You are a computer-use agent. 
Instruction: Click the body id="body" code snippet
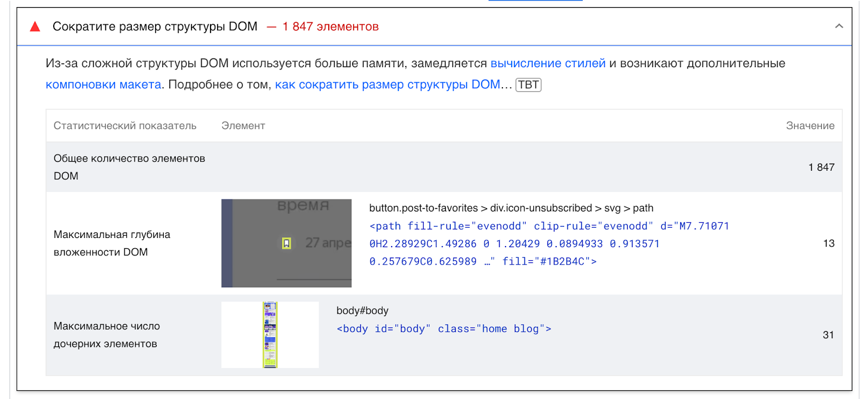pyautogui.click(x=444, y=329)
